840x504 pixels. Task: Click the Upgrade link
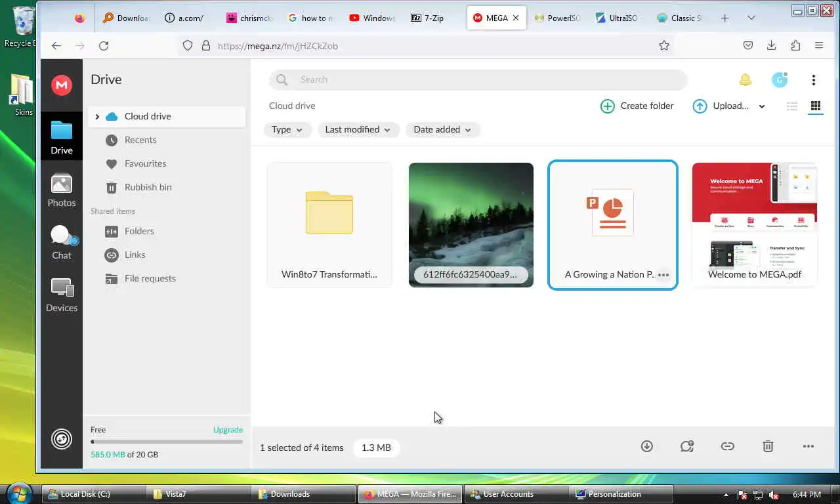(228, 430)
